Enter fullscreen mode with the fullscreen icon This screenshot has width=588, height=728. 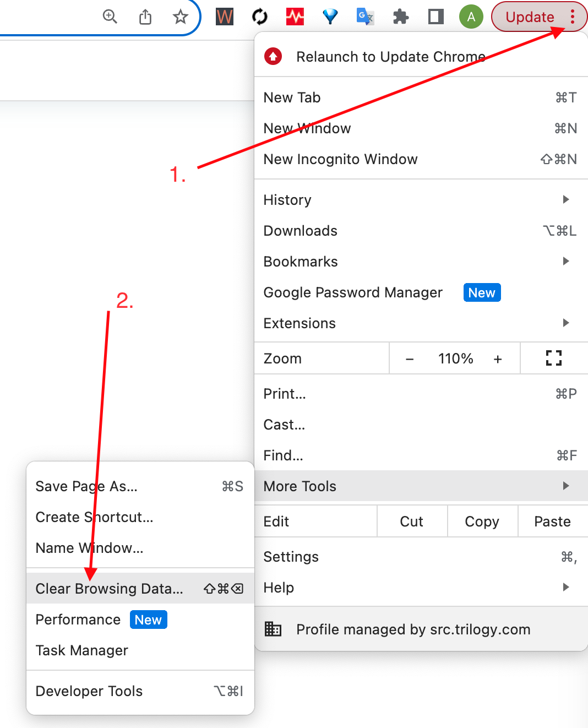pos(554,358)
